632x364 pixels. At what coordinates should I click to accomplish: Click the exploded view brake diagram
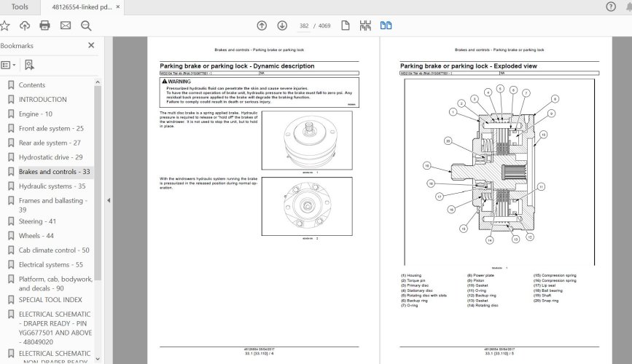coord(499,173)
